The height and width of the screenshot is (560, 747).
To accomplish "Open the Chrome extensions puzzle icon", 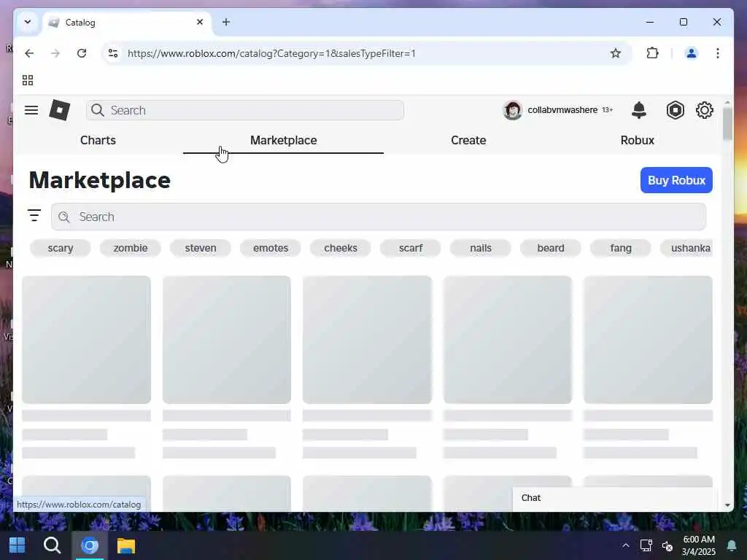I will 652,53.
